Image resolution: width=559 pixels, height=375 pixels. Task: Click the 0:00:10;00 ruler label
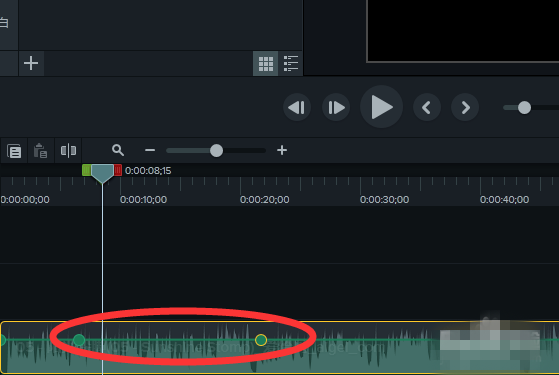tap(143, 200)
